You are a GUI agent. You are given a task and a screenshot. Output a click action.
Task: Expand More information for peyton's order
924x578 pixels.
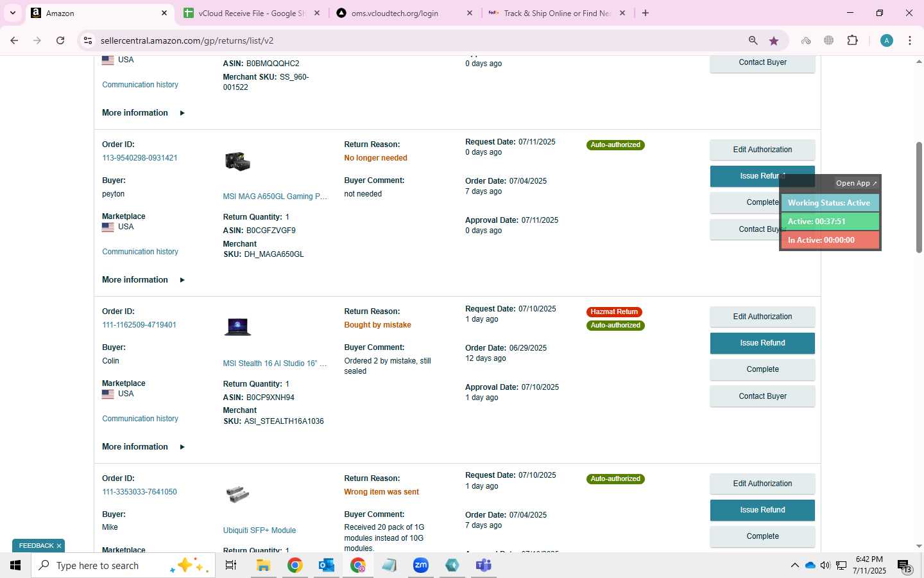pos(143,280)
